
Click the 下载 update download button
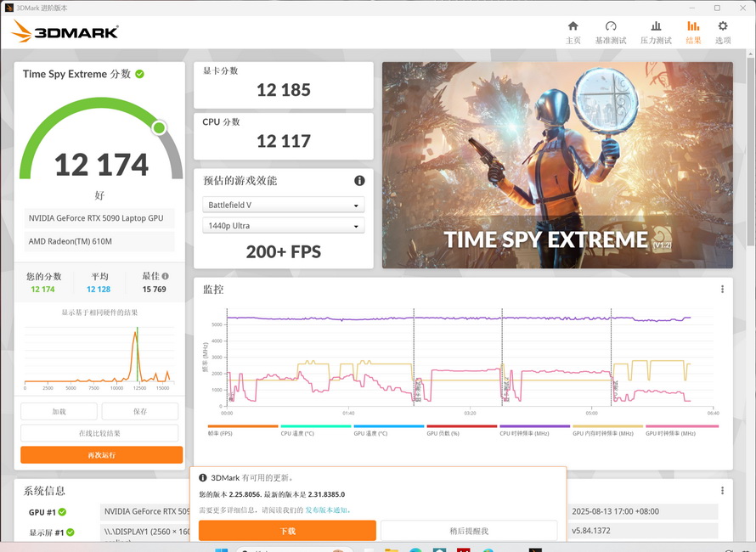coord(287,531)
